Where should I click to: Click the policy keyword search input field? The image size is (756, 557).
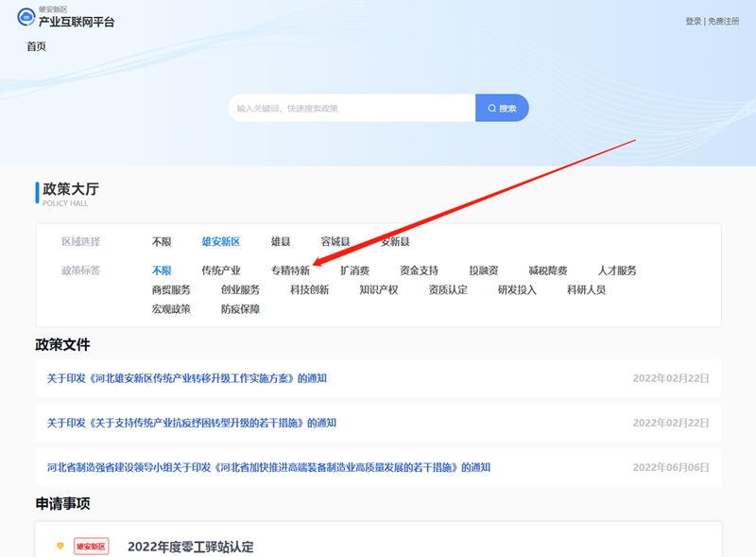tap(351, 108)
